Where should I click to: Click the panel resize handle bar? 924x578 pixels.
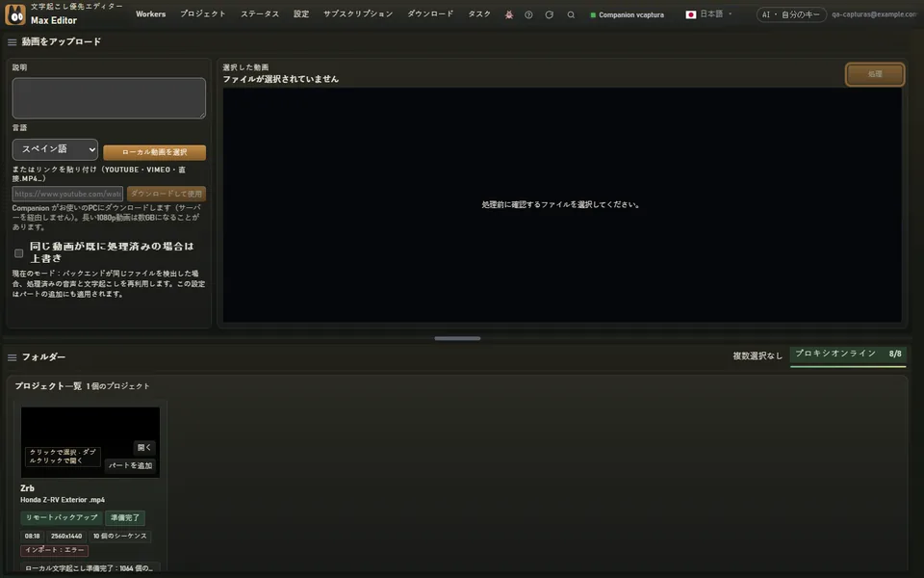click(457, 338)
